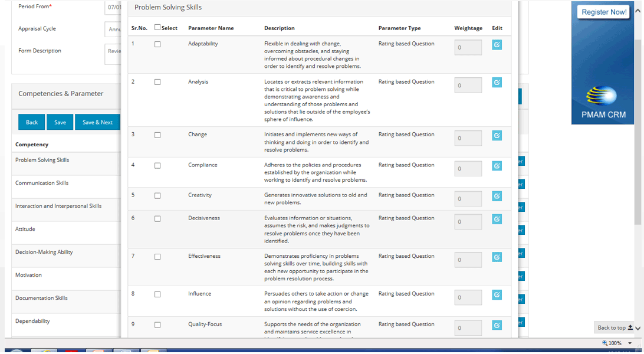Click the Problem Solving Skills dialog title
Screen dimensions: 644x354
168,8
